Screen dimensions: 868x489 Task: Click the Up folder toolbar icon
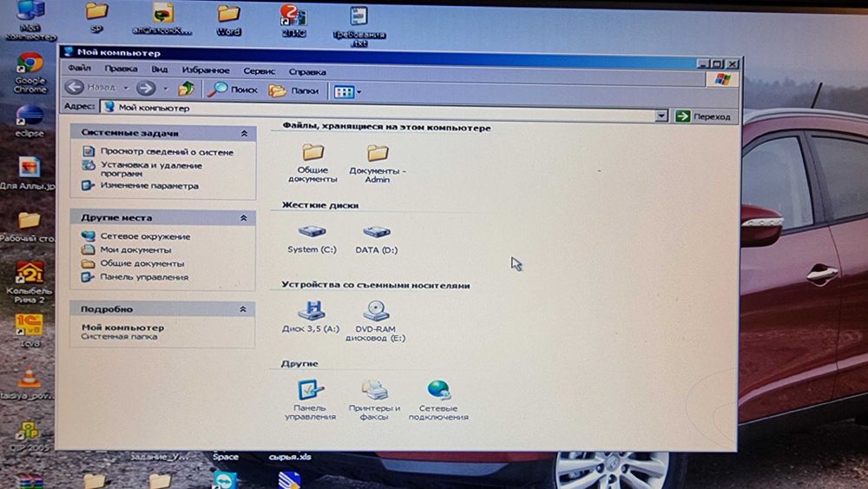187,89
